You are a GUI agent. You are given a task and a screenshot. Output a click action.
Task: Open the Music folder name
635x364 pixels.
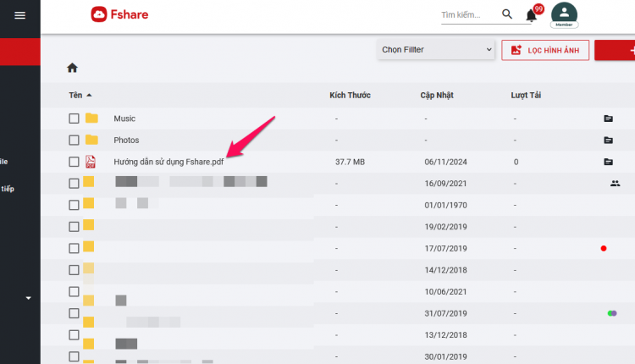pos(124,119)
